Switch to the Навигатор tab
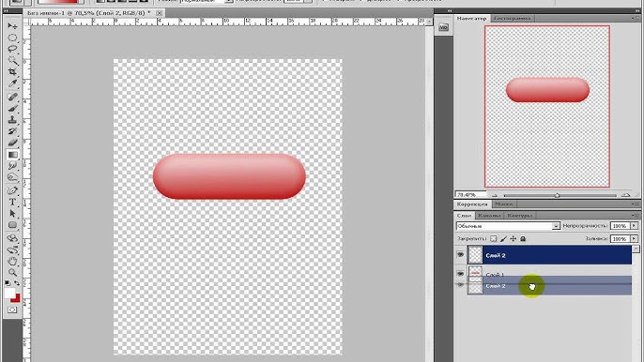This screenshot has height=362, width=644. click(472, 19)
